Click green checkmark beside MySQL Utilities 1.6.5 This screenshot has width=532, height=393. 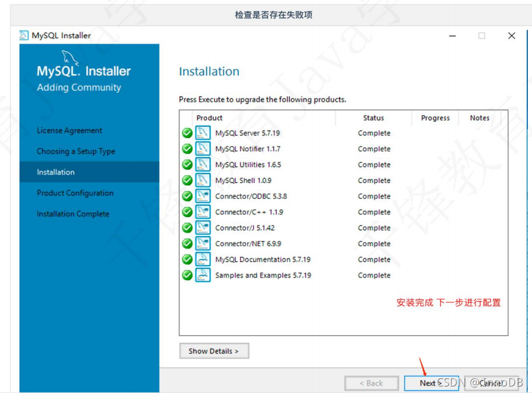[x=188, y=165]
